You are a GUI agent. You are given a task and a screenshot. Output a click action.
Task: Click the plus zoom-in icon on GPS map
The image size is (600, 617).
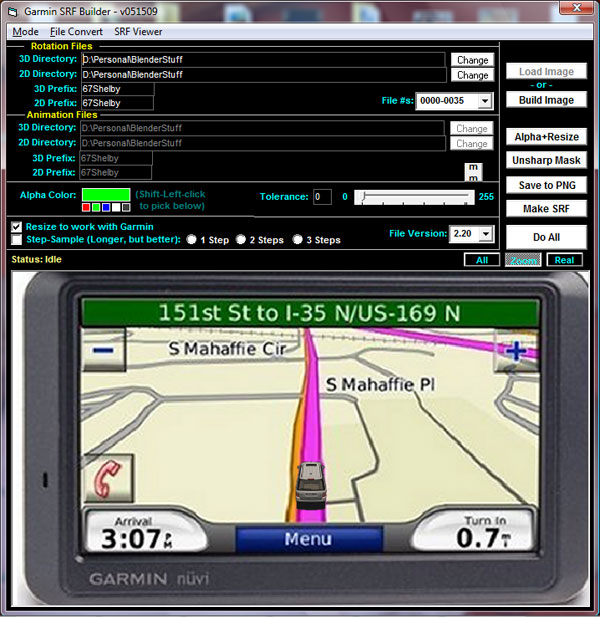coord(516,351)
